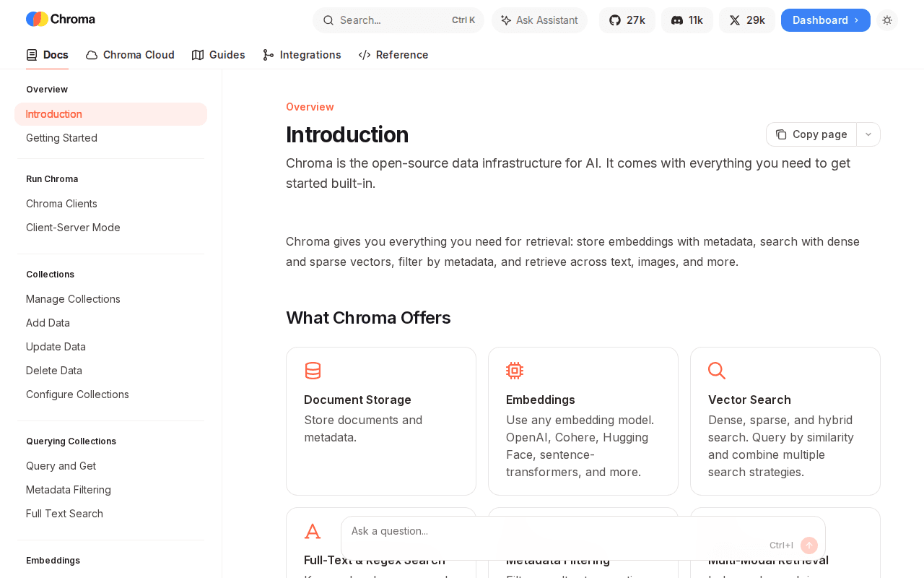924x578 pixels.
Task: Open Delete Data page
Action: (54, 371)
